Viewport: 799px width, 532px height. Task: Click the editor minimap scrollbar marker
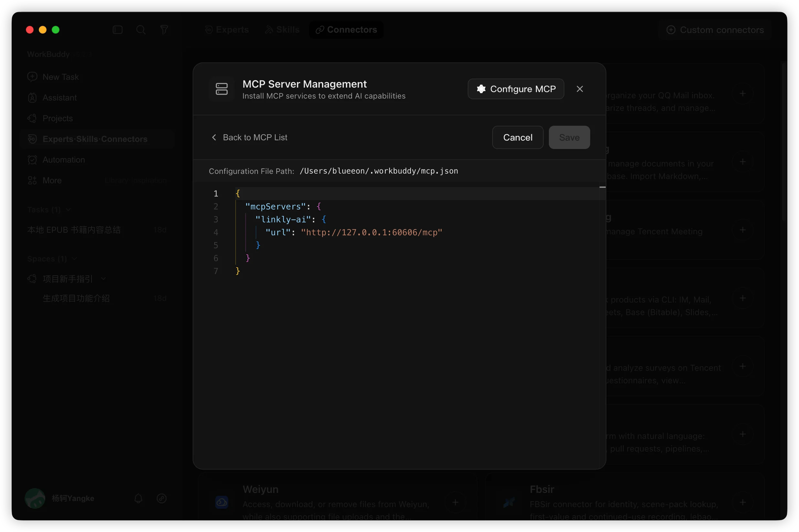(602, 187)
